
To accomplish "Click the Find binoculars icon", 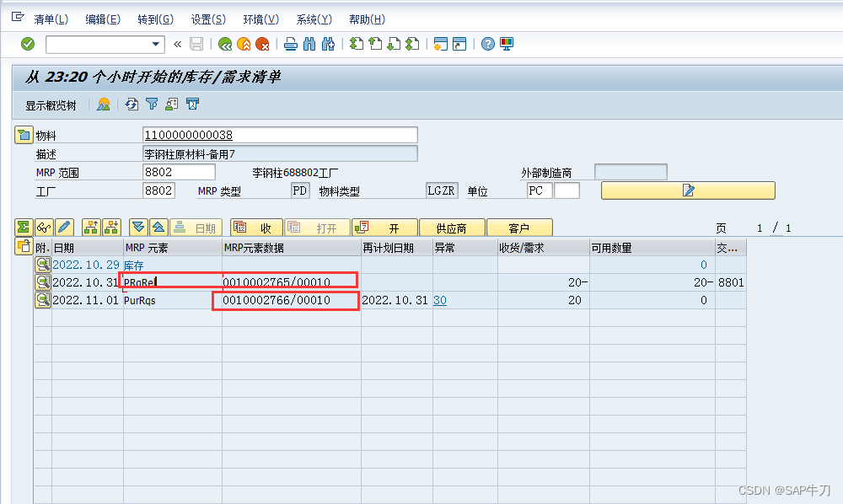I will 309,44.
